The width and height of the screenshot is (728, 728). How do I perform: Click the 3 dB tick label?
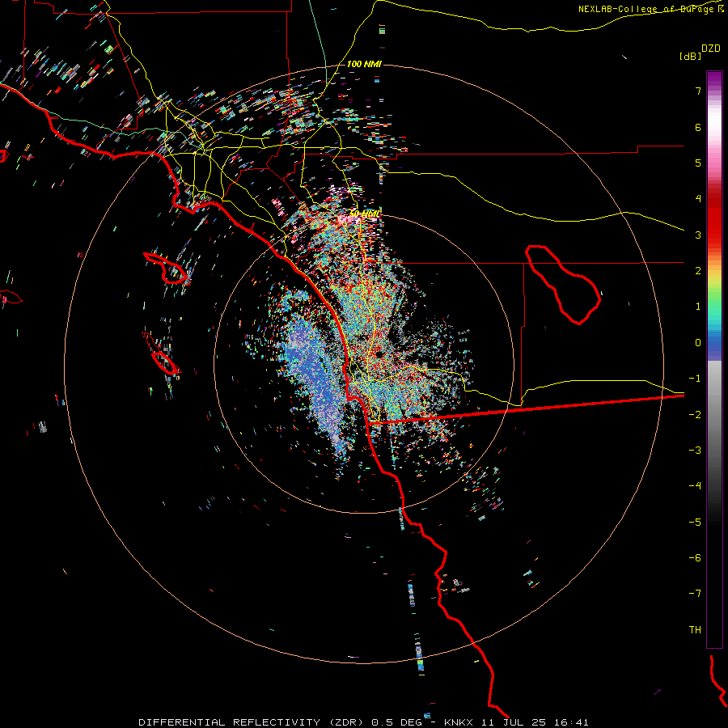click(x=698, y=235)
